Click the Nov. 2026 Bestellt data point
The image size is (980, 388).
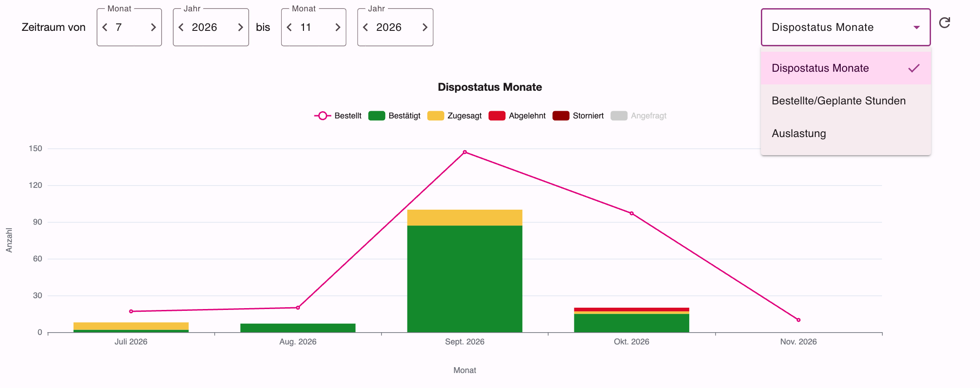pos(799,320)
